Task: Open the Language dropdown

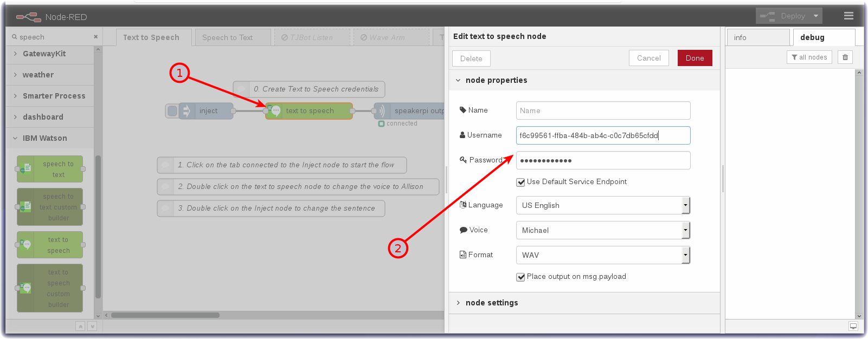Action: click(x=603, y=205)
